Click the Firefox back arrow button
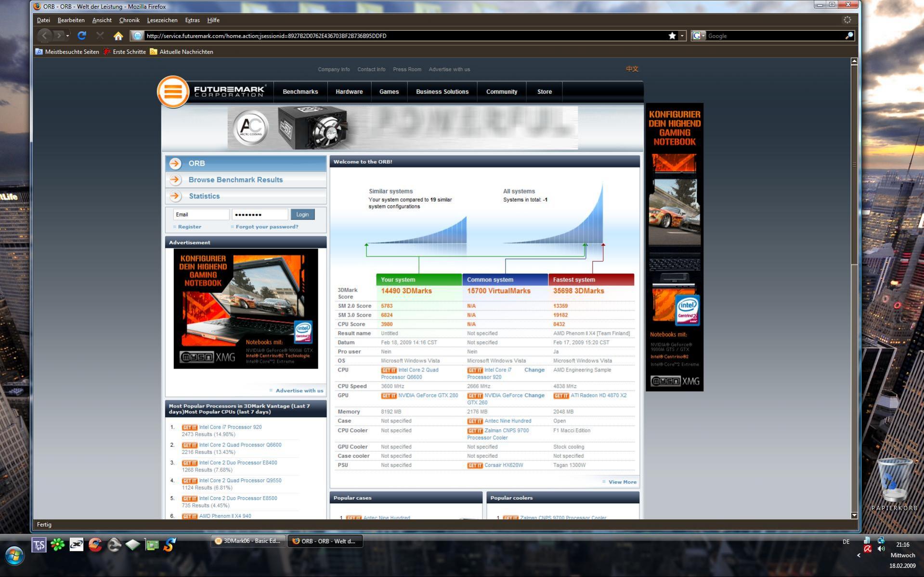 click(x=44, y=36)
